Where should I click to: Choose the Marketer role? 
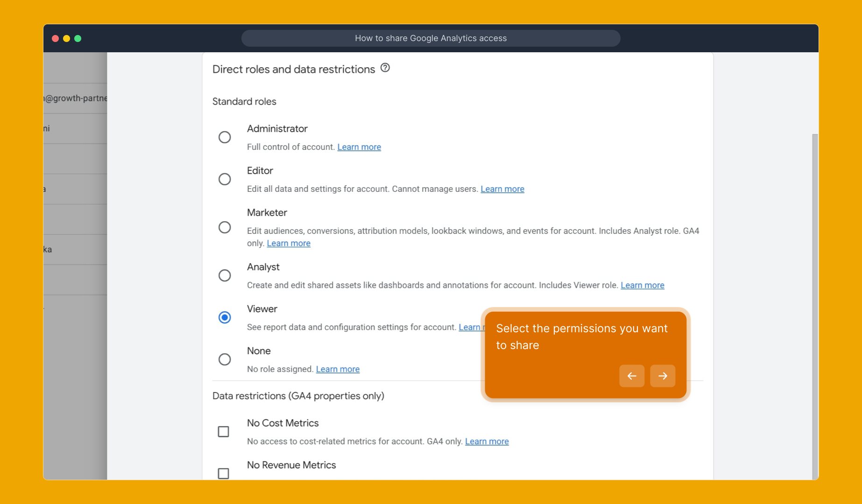[x=225, y=227]
